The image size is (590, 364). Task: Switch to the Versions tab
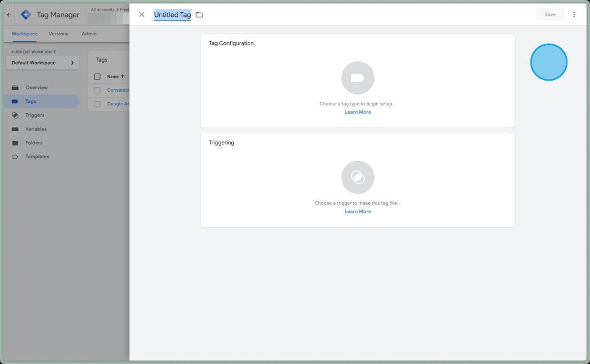pyautogui.click(x=58, y=34)
